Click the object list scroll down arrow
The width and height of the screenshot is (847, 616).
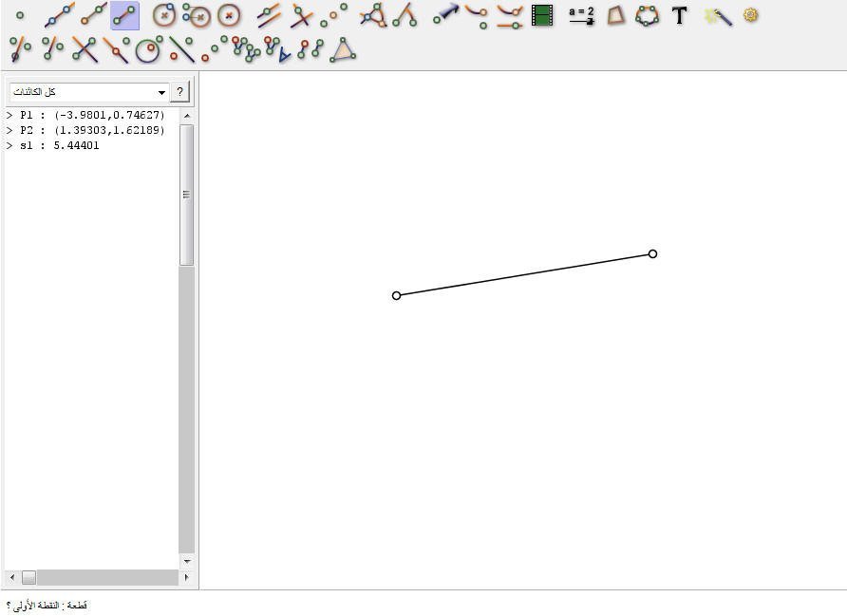186,562
